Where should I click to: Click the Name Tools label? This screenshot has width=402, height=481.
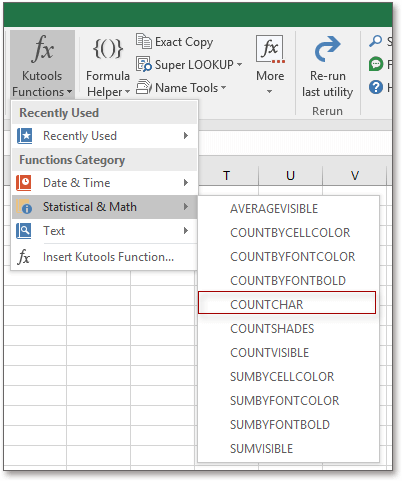click(187, 88)
